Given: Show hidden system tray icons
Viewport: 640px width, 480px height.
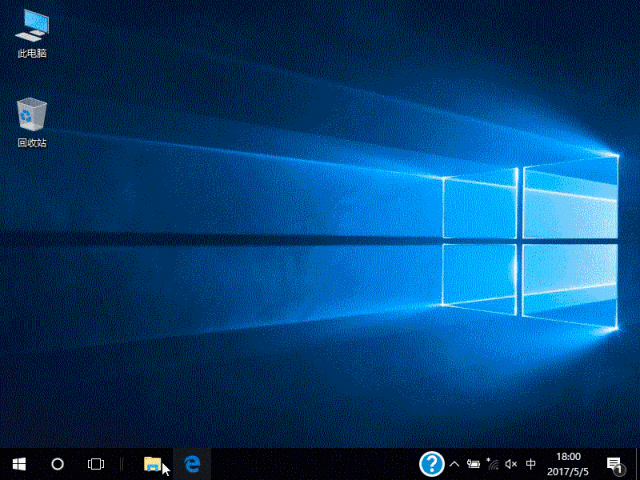Looking at the screenshot, I should (454, 464).
